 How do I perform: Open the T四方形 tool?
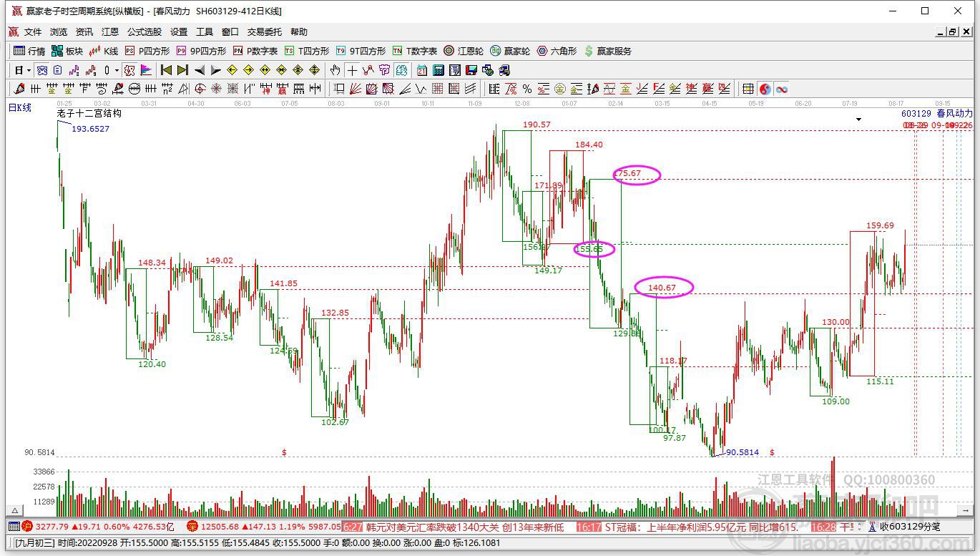pos(307,51)
